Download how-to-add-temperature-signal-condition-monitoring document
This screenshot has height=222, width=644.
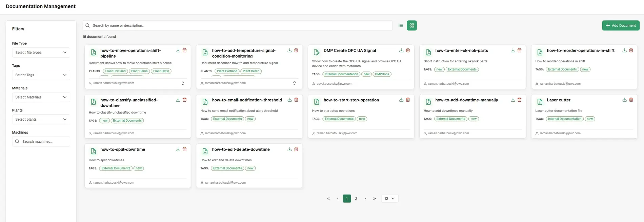click(289, 50)
